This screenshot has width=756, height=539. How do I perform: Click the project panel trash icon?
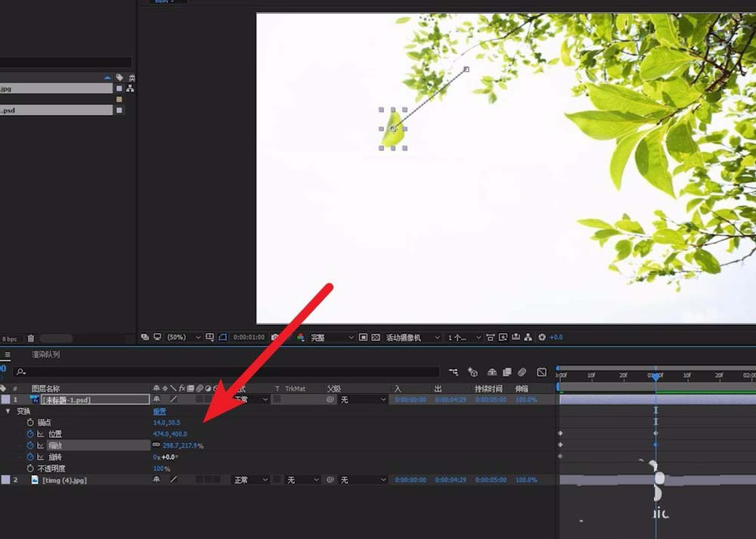31,339
